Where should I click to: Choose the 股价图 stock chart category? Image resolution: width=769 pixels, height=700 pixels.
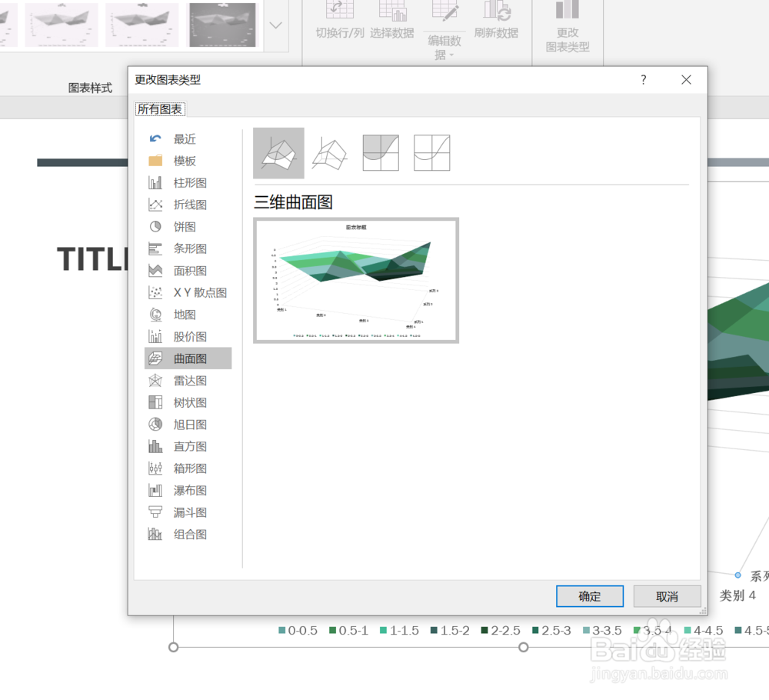(x=188, y=336)
